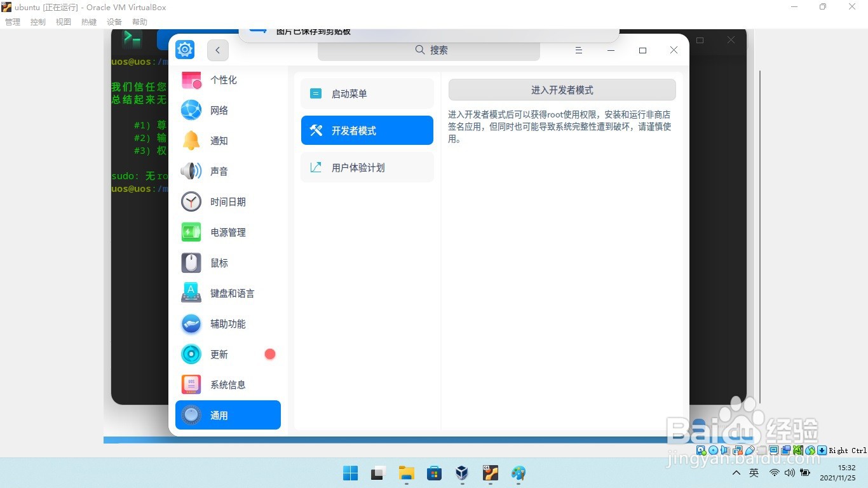Open VirtualBox 热键 menu
This screenshot has width=868, height=488.
(x=89, y=22)
